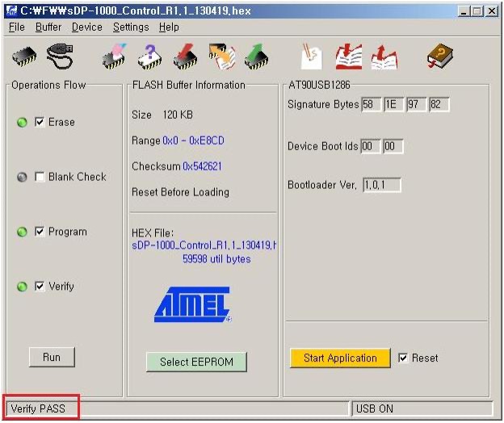Viewport: 504px width, 423px height.
Task: Uncheck the Erase checkbox
Action: click(x=40, y=123)
